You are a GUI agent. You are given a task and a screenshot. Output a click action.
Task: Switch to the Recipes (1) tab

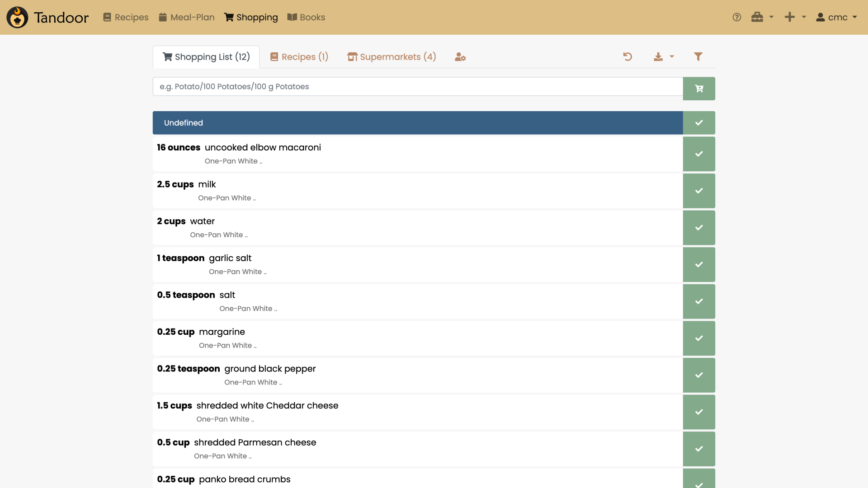[x=299, y=57]
